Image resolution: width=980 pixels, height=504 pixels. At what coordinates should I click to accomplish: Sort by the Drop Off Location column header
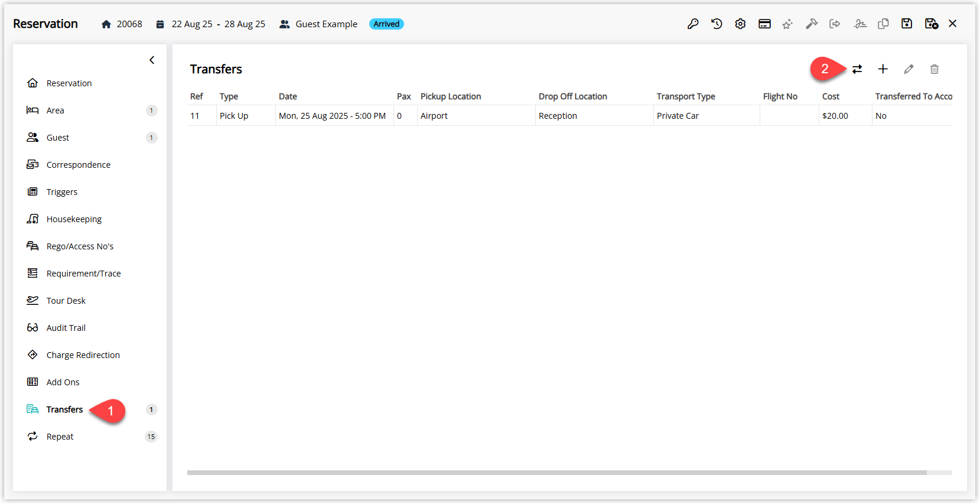pos(573,96)
